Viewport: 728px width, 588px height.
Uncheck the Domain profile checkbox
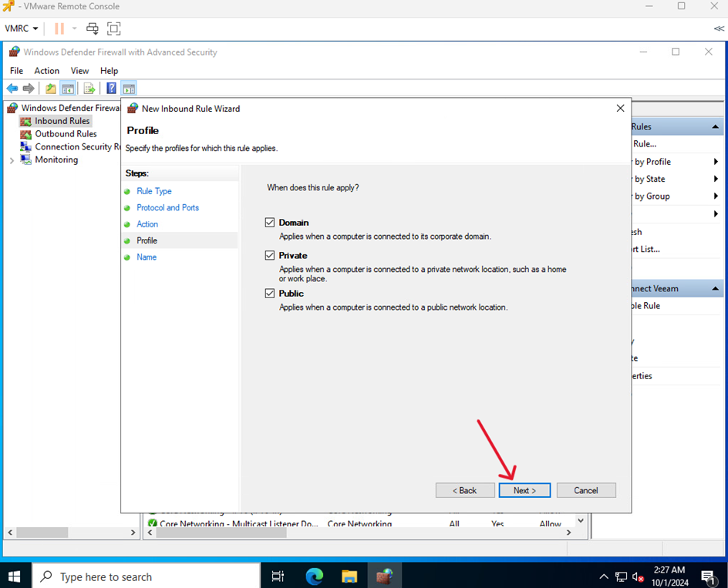(270, 223)
